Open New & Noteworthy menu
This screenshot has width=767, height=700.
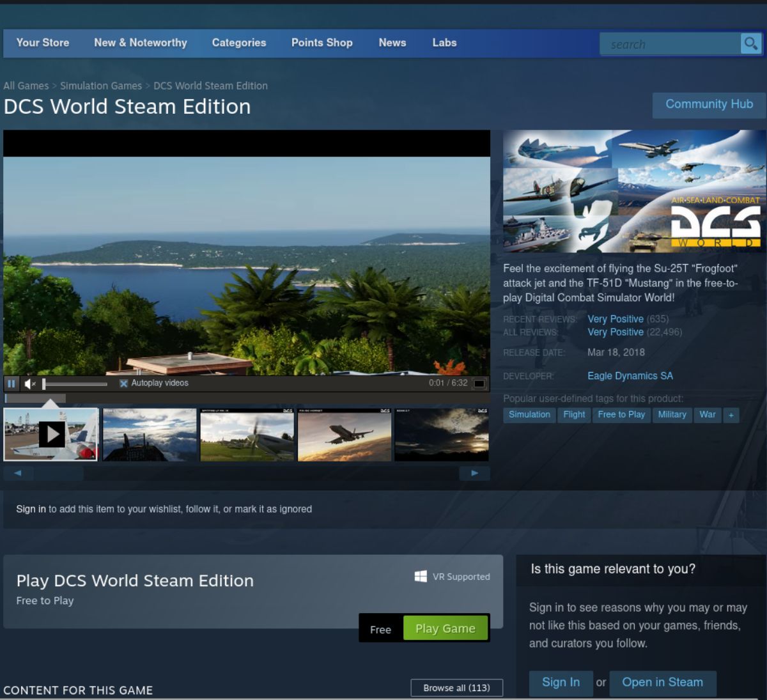coord(141,43)
